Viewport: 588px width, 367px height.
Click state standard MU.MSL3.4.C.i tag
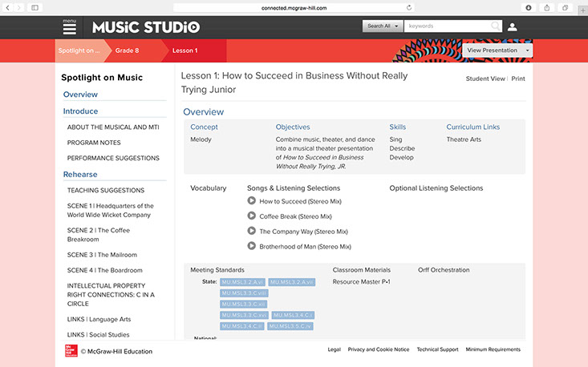coord(293,316)
